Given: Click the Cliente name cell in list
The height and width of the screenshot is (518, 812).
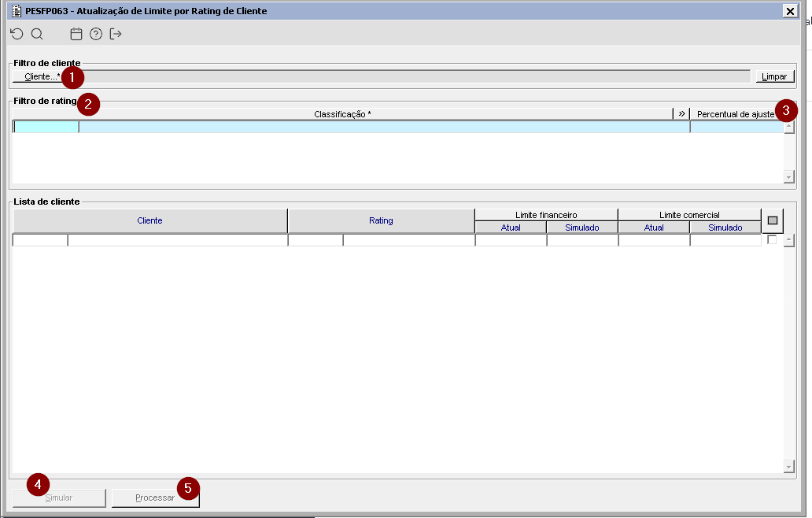Looking at the screenshot, I should (x=178, y=240).
